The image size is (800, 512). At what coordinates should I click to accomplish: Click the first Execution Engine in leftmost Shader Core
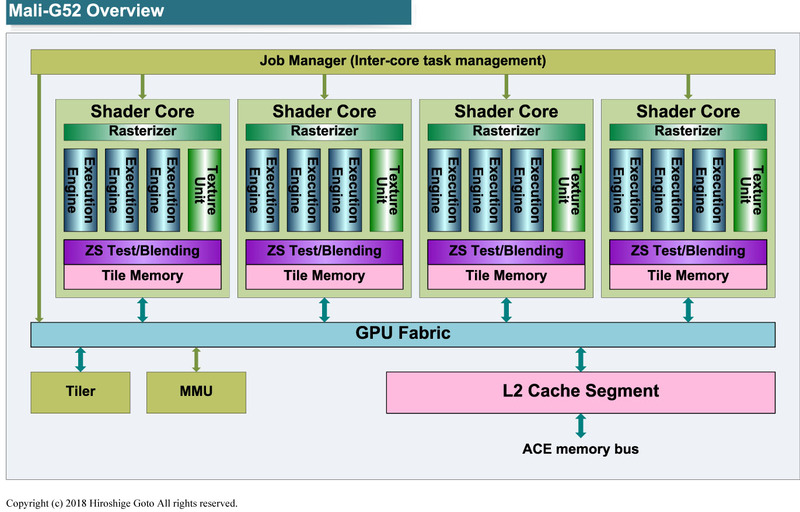[79, 186]
